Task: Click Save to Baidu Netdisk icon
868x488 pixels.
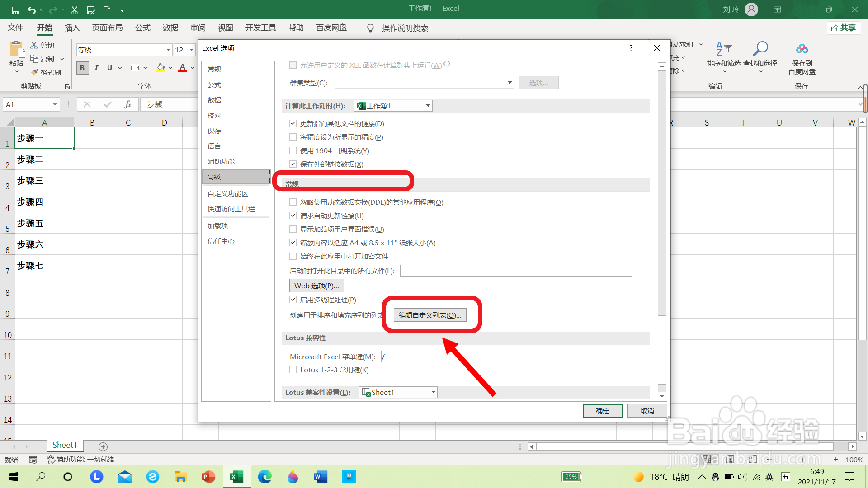Action: tap(802, 49)
